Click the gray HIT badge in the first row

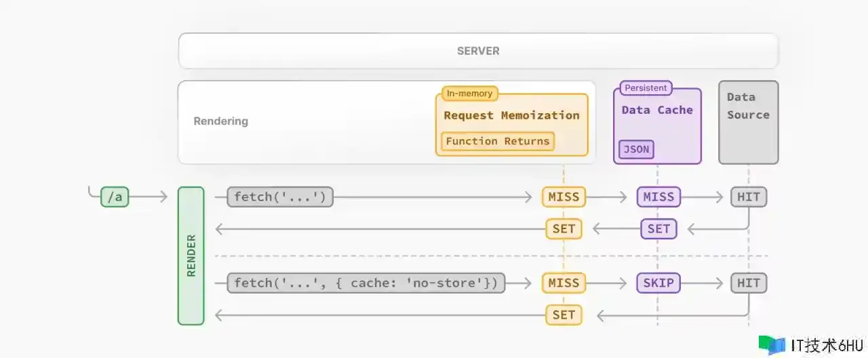749,197
